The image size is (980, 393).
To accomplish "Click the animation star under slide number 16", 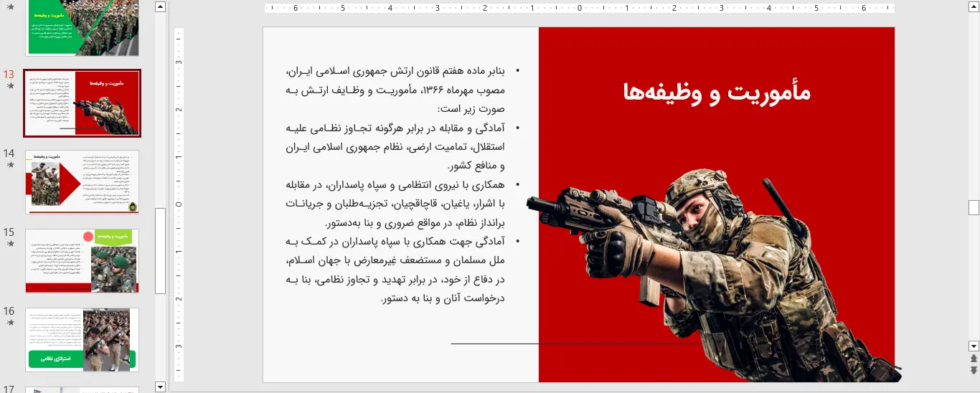I will point(10,323).
